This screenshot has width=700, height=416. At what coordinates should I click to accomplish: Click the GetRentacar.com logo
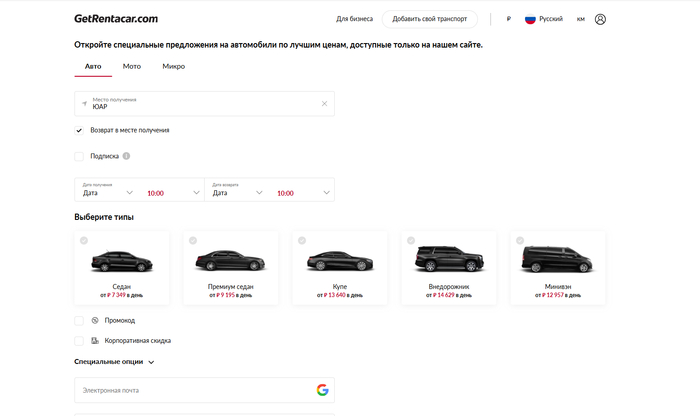[115, 19]
